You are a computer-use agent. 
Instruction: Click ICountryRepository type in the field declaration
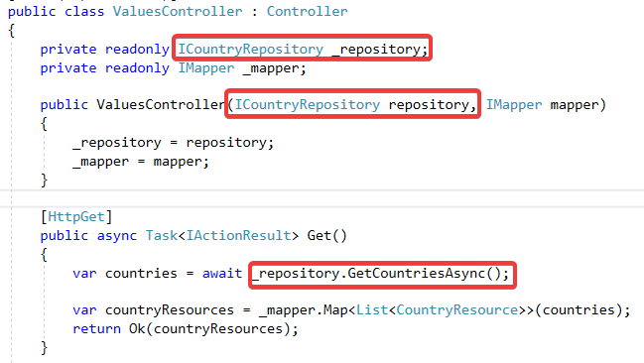pos(250,50)
